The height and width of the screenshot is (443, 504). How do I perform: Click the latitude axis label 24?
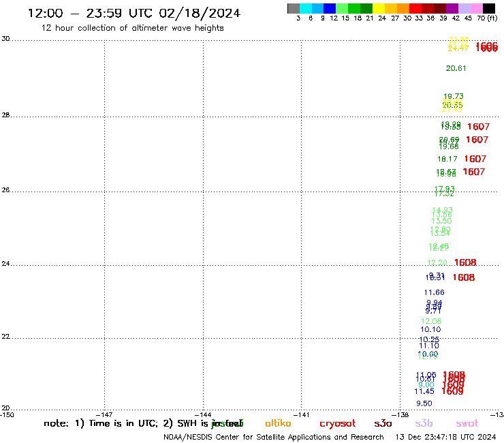point(5,264)
